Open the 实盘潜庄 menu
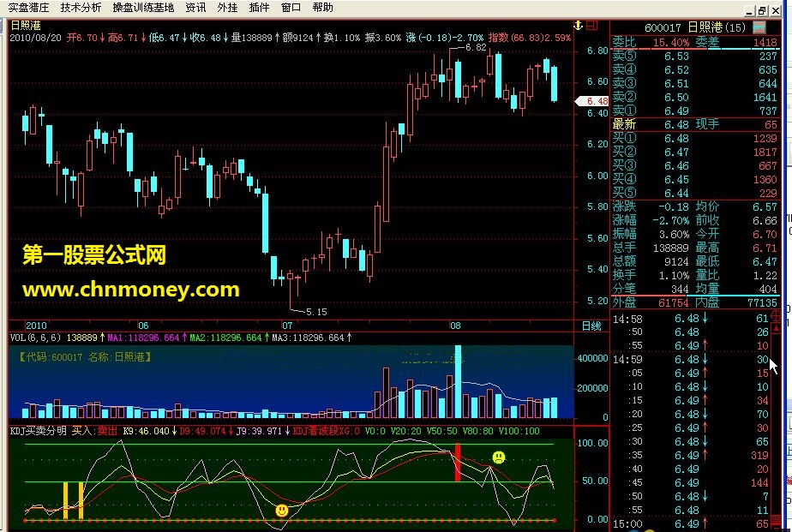The width and height of the screenshot is (792, 532). 29,8
